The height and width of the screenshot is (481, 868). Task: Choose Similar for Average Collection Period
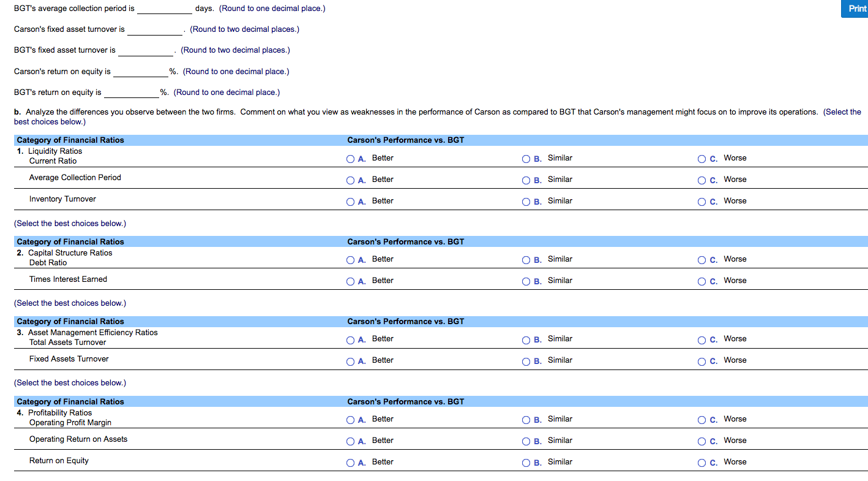coord(526,180)
